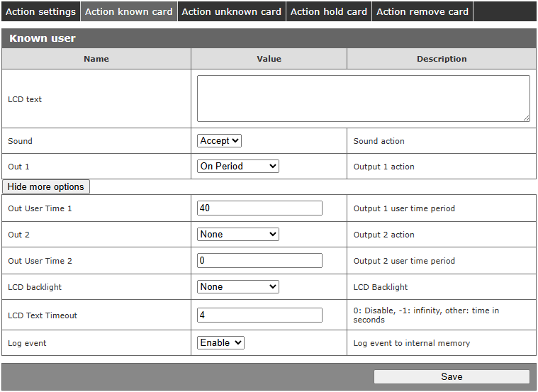Click the Value column header

269,59
